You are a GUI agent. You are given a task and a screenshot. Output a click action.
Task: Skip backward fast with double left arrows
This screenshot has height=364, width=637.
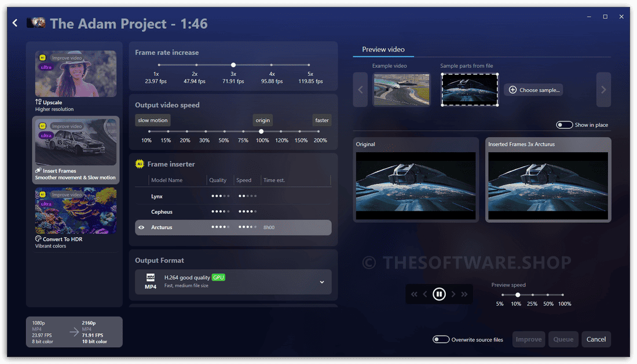414,294
